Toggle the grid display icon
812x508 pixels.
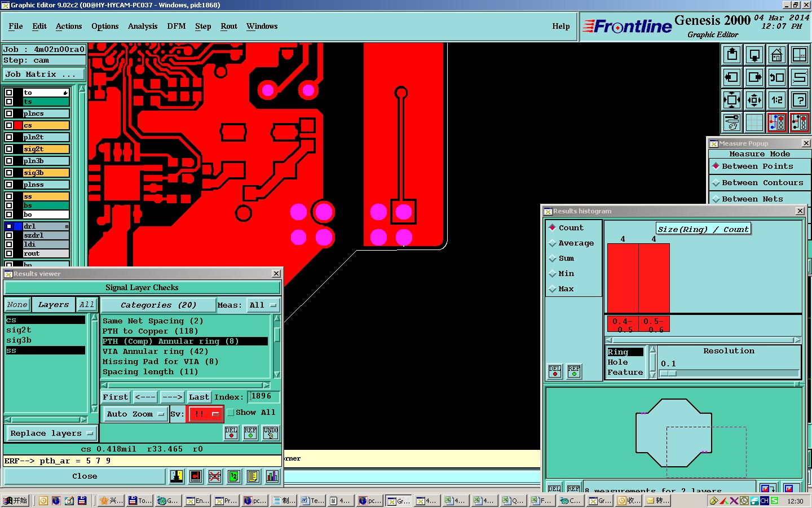pyautogui.click(x=754, y=122)
